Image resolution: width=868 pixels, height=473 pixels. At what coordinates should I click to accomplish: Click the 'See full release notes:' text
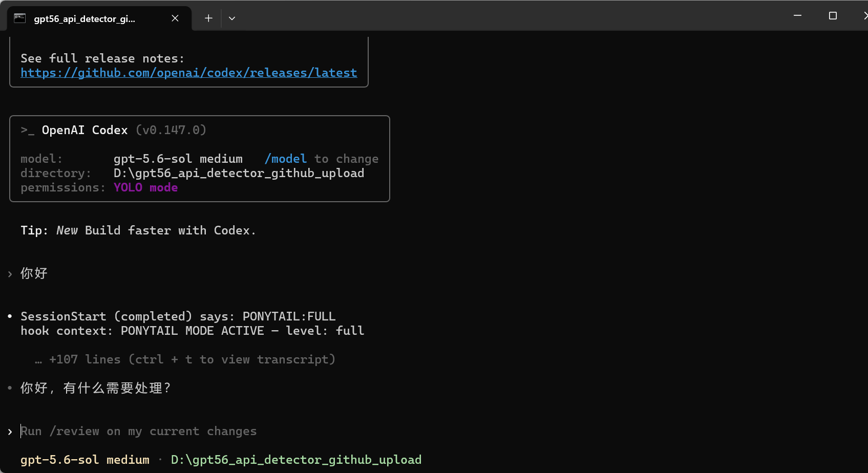102,58
